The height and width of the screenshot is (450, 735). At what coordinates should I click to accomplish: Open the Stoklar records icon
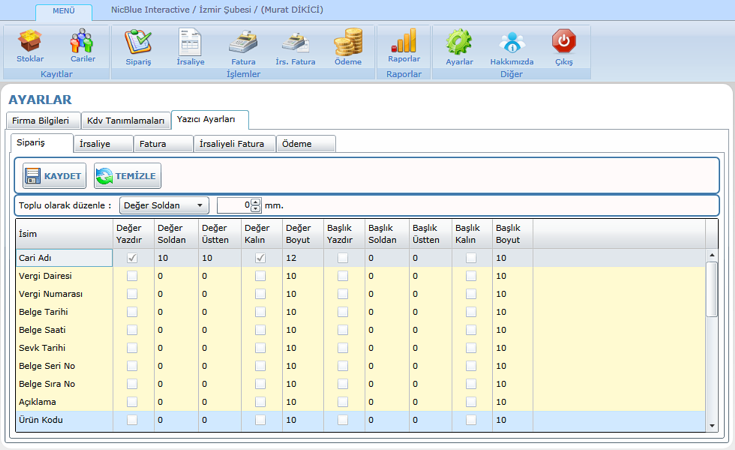tap(30, 44)
